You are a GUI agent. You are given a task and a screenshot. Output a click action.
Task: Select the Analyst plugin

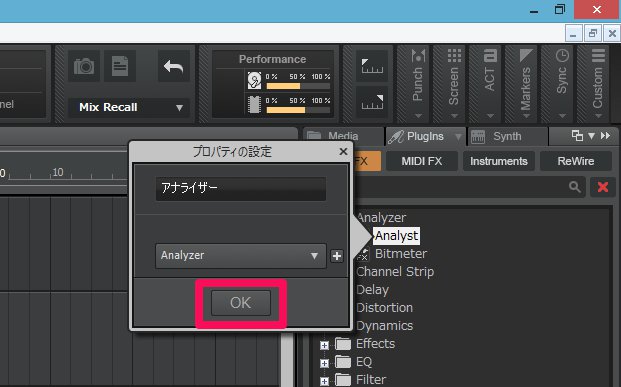coord(396,236)
